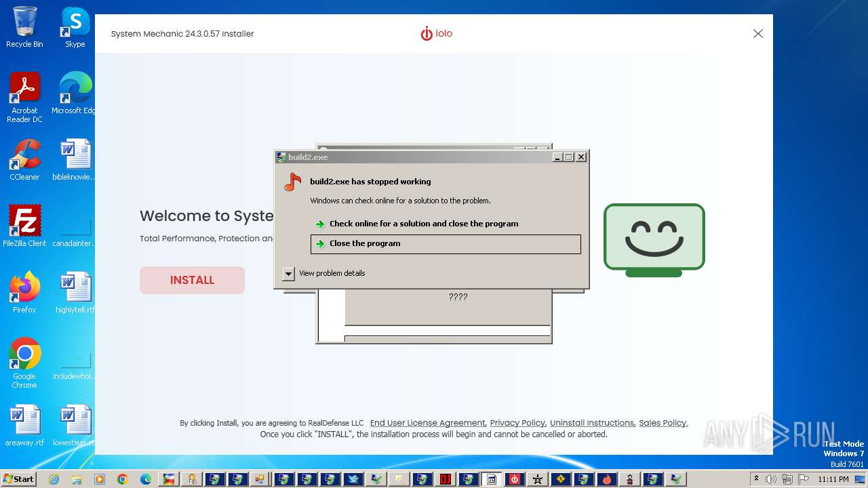The width and height of the screenshot is (868, 488).
Task: Select the FileZilla Client desktop icon
Action: (24, 226)
